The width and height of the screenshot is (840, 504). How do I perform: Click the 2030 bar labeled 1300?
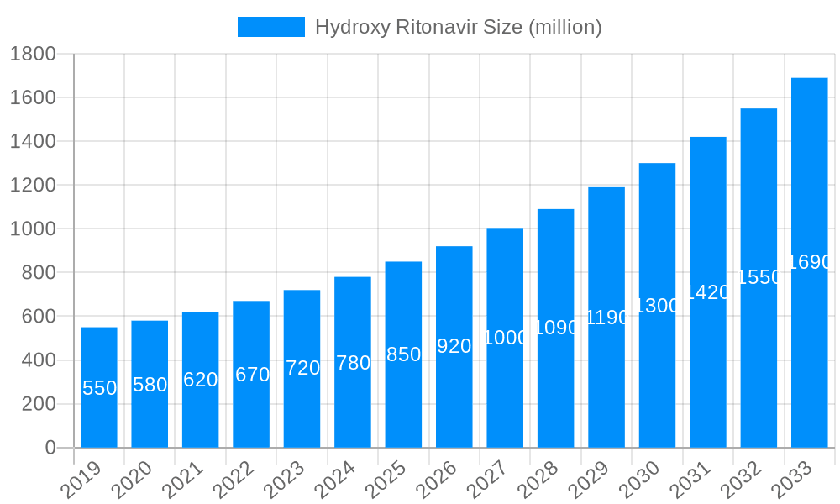click(657, 302)
